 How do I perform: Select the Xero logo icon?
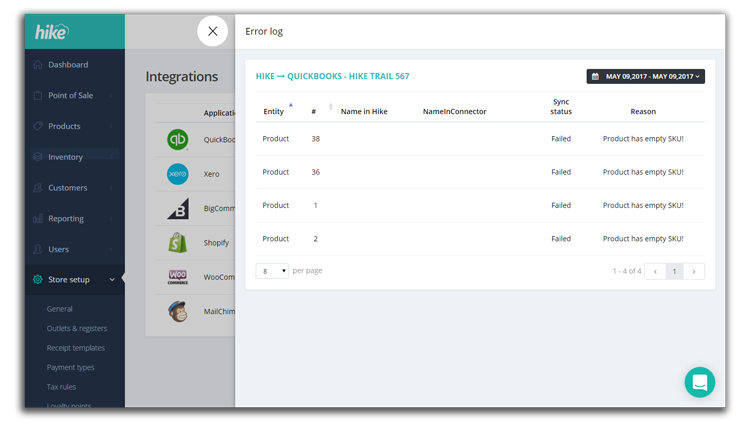click(177, 174)
